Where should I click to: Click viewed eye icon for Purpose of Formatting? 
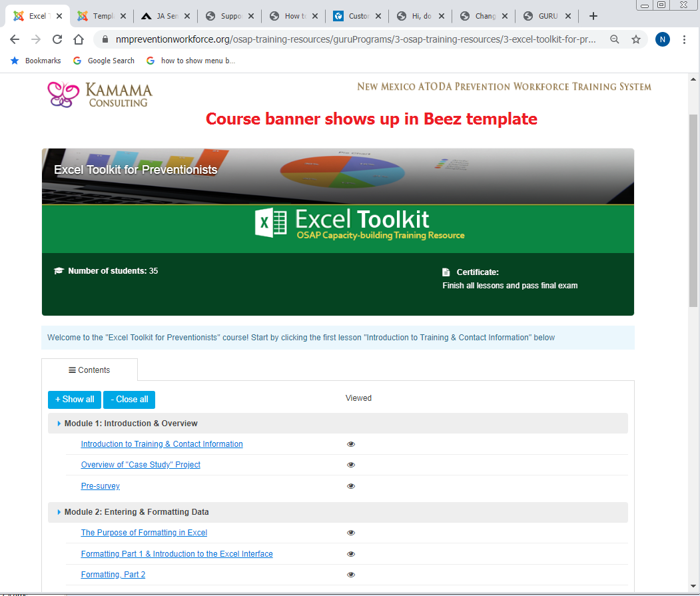[351, 533]
